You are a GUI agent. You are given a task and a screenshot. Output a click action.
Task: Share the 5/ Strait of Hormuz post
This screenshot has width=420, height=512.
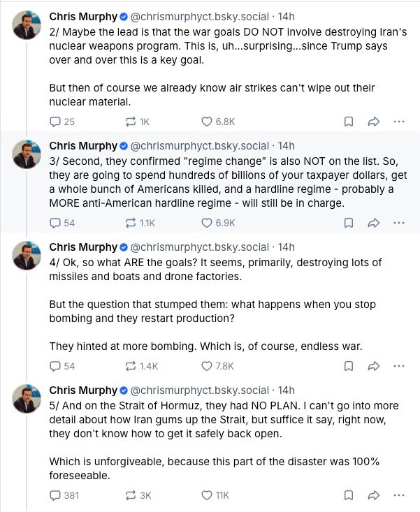coord(373,495)
